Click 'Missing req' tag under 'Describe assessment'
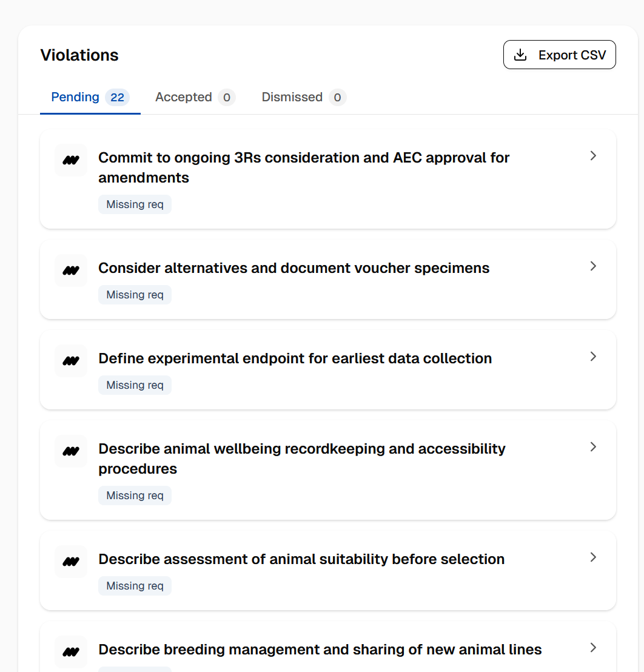Viewport: 644px width, 672px height. (135, 586)
